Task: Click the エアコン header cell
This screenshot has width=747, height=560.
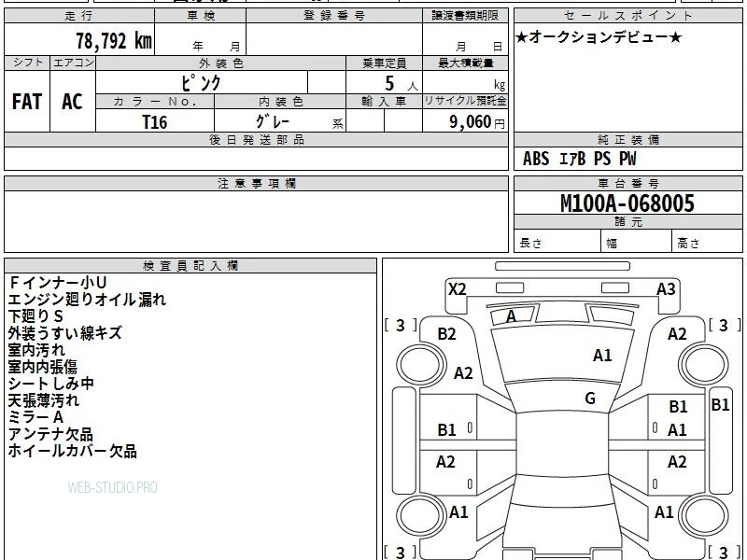Action: tap(73, 63)
